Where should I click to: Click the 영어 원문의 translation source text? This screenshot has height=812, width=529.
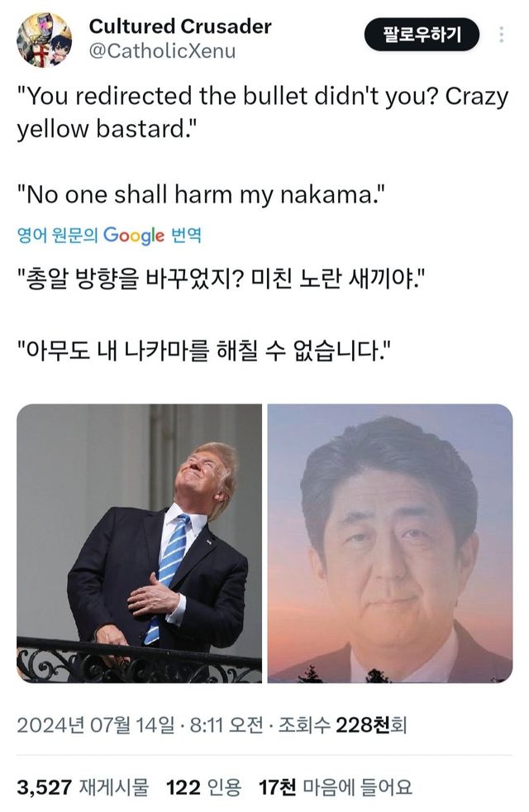pyautogui.click(x=58, y=236)
